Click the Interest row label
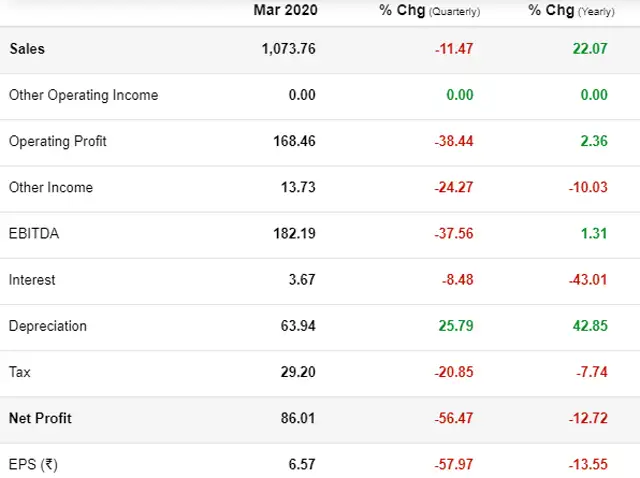The image size is (640, 478). (32, 279)
